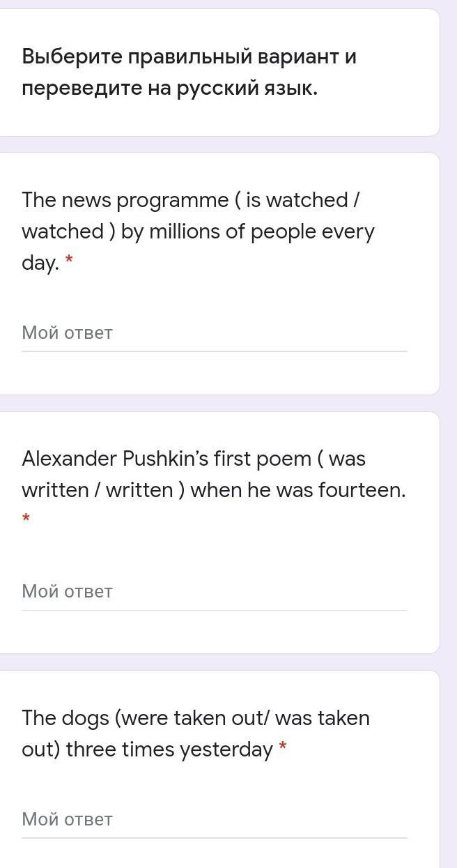The width and height of the screenshot is (457, 868).
Task: Select the answer field under the dogs question
Action: (x=214, y=820)
